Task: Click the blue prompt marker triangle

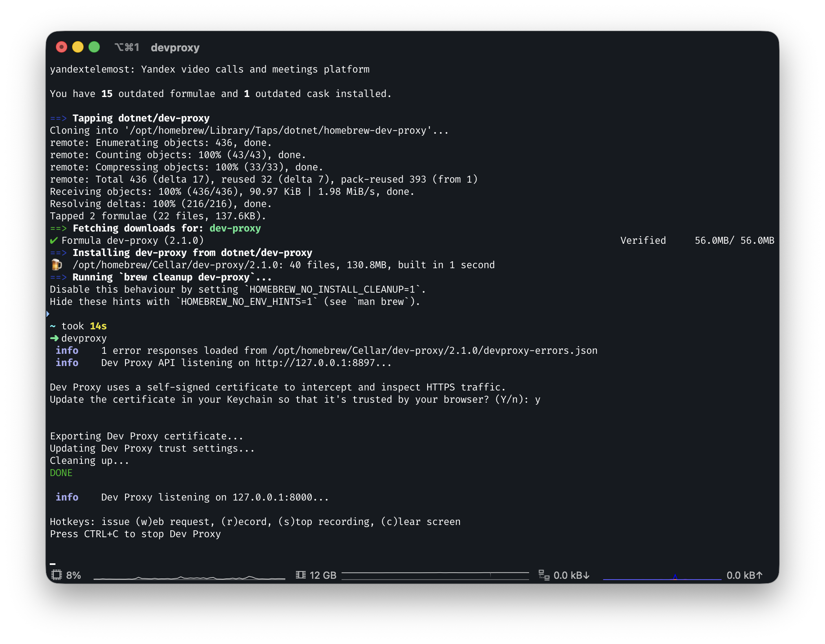Action: click(x=48, y=313)
